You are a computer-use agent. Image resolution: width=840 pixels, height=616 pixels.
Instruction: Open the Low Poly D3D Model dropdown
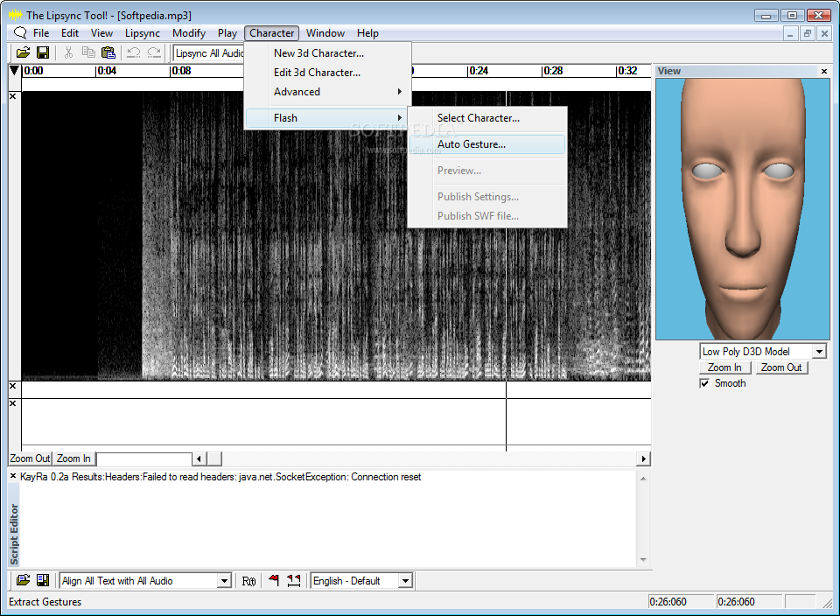[x=819, y=352]
